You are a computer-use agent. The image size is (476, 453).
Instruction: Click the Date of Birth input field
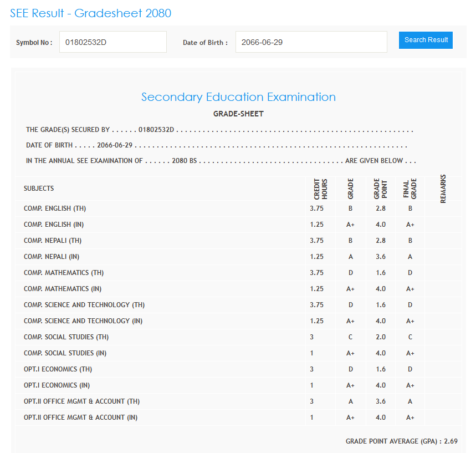click(311, 42)
